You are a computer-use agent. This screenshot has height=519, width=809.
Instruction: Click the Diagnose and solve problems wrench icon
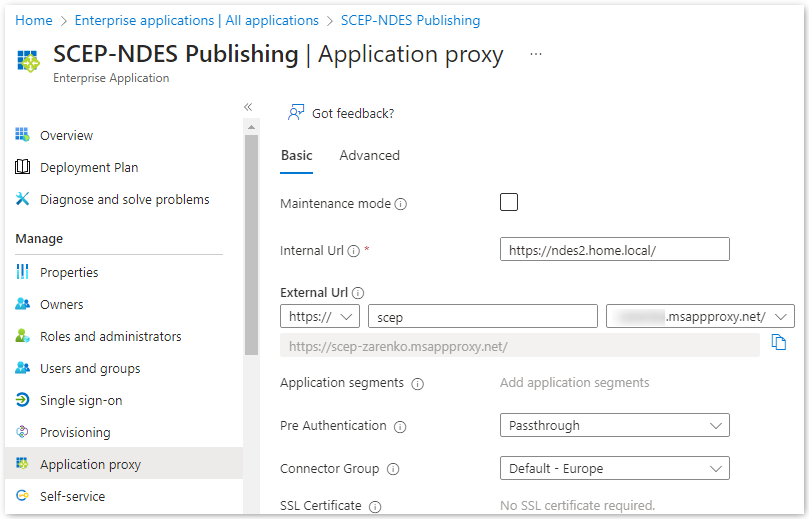pos(22,199)
